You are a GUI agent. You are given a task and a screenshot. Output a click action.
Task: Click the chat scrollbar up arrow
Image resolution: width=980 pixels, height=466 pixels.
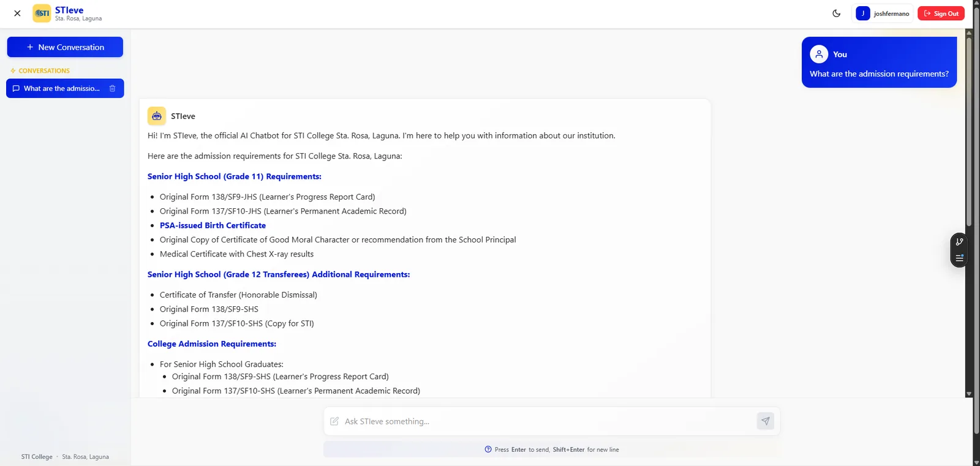(x=969, y=33)
